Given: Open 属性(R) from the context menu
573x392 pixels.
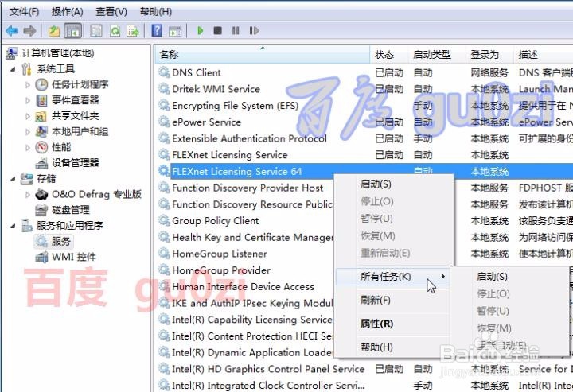Looking at the screenshot, I should tap(376, 324).
